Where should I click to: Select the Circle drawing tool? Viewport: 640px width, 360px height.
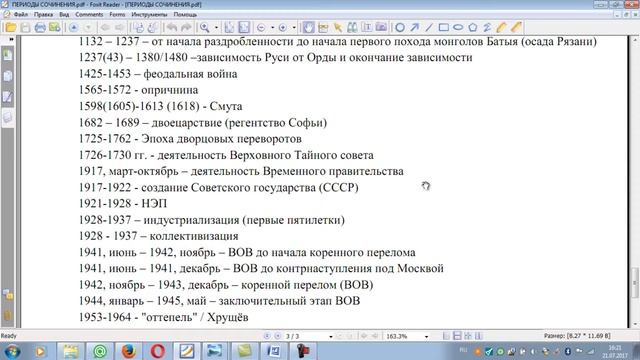tap(400, 27)
